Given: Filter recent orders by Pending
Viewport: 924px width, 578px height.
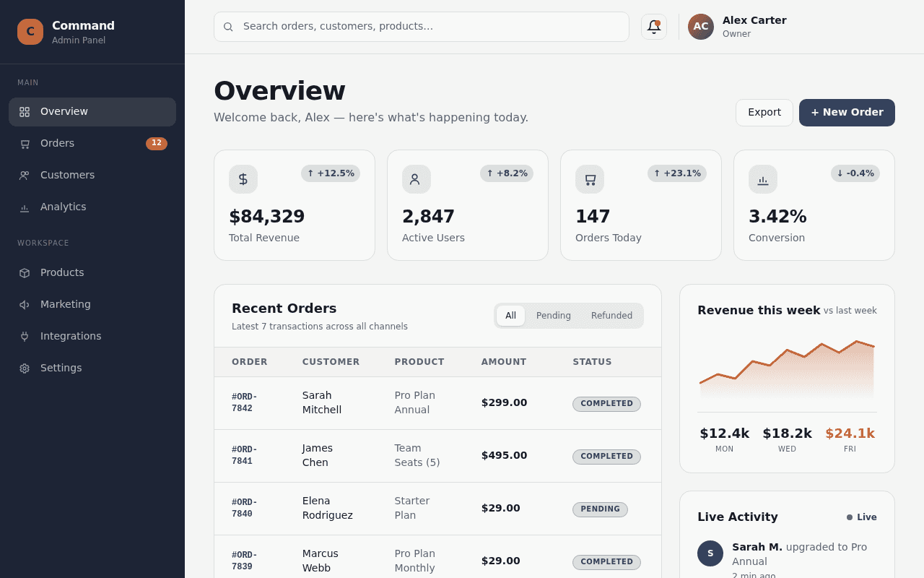Looking at the screenshot, I should click(x=554, y=316).
